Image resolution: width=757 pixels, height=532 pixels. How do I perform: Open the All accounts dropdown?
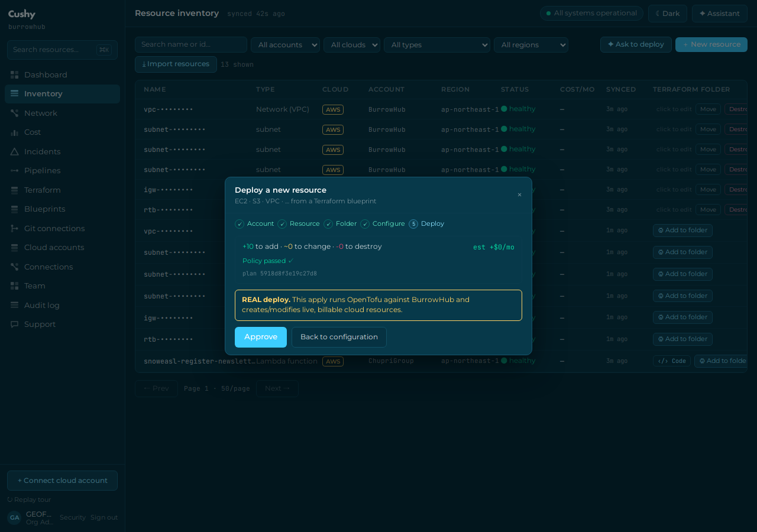[x=285, y=45]
